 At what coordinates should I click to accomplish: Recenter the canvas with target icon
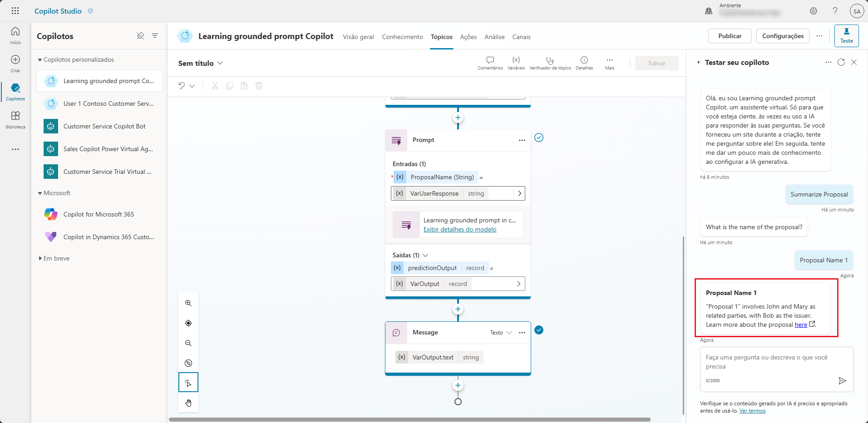188,323
